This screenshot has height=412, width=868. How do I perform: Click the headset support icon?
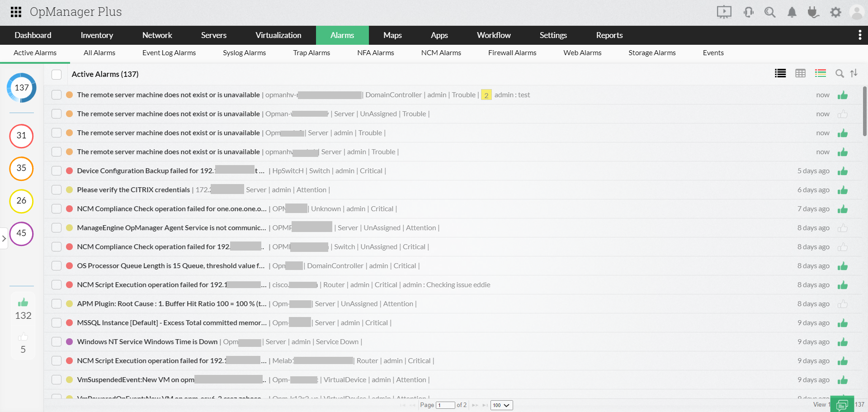tap(748, 12)
